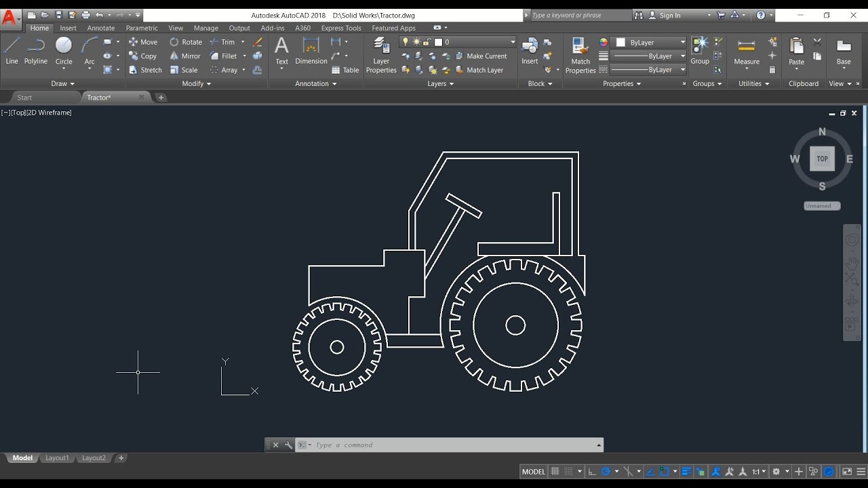Select the Array tool
The width and height of the screenshot is (868, 488).
pos(224,70)
